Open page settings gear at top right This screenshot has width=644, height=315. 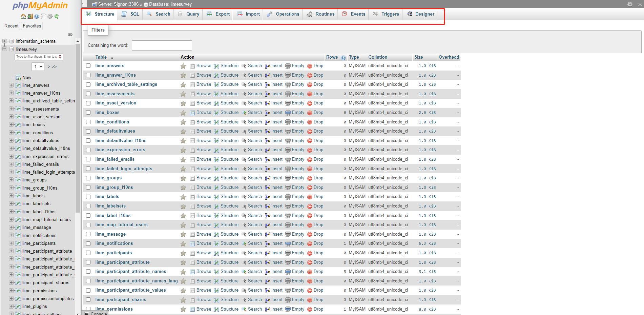[x=630, y=4]
